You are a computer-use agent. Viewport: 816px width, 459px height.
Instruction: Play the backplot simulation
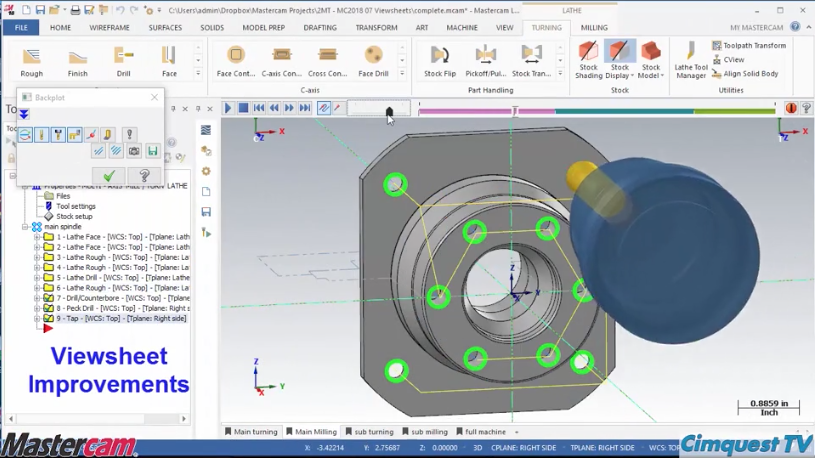pyautogui.click(x=227, y=108)
